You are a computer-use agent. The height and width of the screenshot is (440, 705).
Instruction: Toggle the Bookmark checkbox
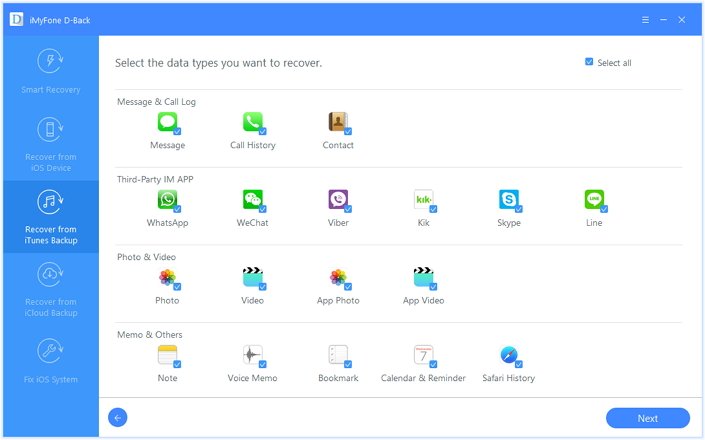[348, 364]
